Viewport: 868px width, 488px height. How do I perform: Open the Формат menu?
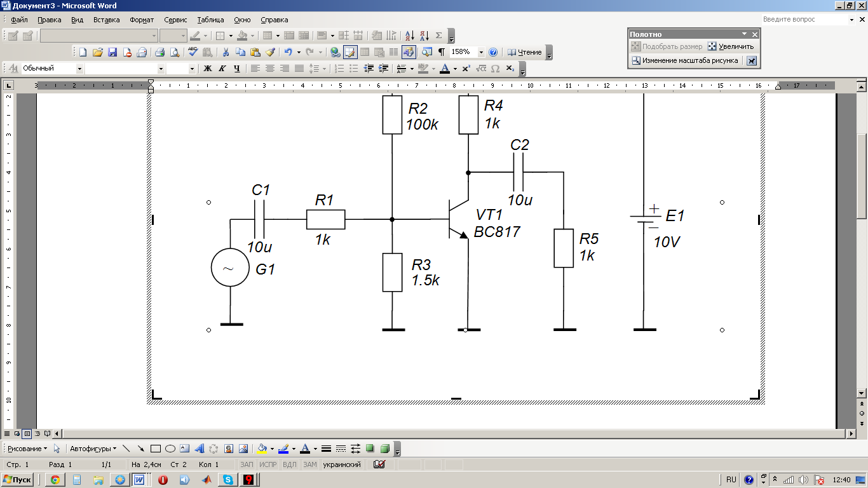[x=142, y=20]
